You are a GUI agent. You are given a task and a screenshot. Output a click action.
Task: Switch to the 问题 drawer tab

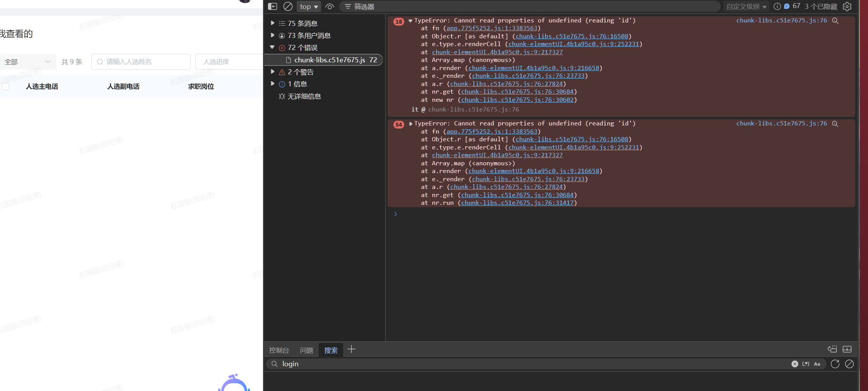pos(307,350)
